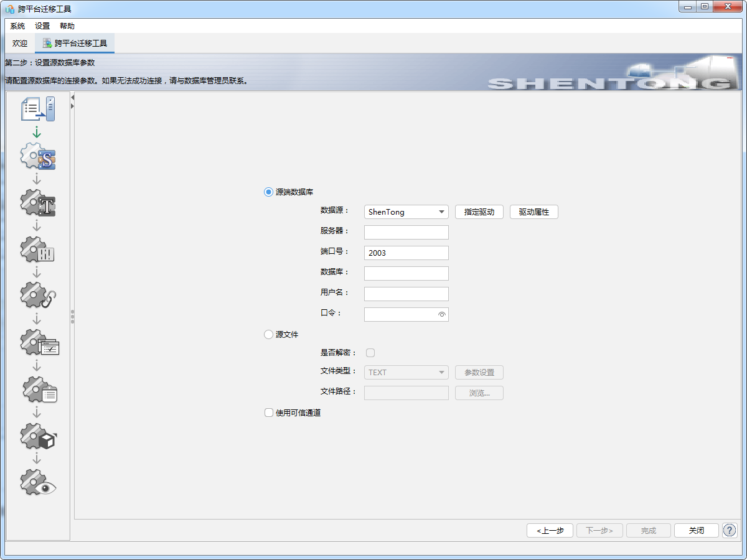The width and height of the screenshot is (747, 560).
Task: Click the 驱动属性 button
Action: point(533,212)
